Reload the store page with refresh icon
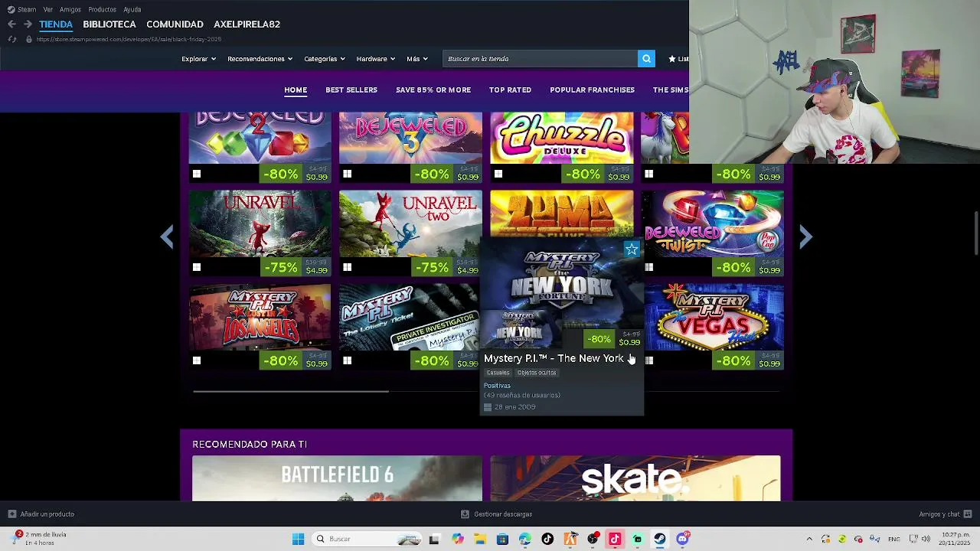The height and width of the screenshot is (551, 980). pyautogui.click(x=12, y=39)
